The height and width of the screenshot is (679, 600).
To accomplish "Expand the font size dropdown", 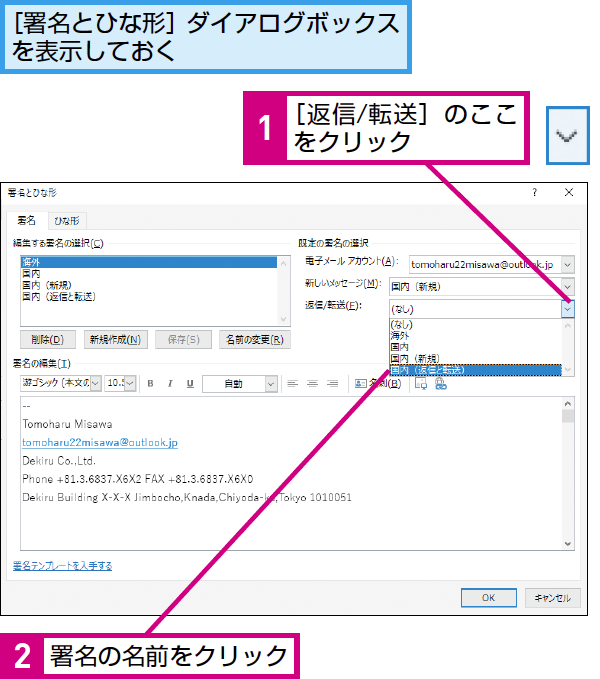I will click(129, 384).
